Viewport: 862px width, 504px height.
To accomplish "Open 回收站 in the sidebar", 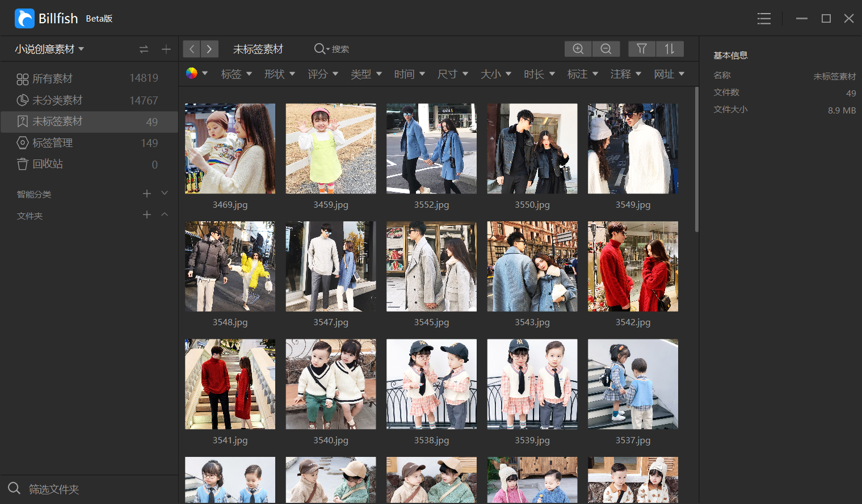I will coord(89,164).
